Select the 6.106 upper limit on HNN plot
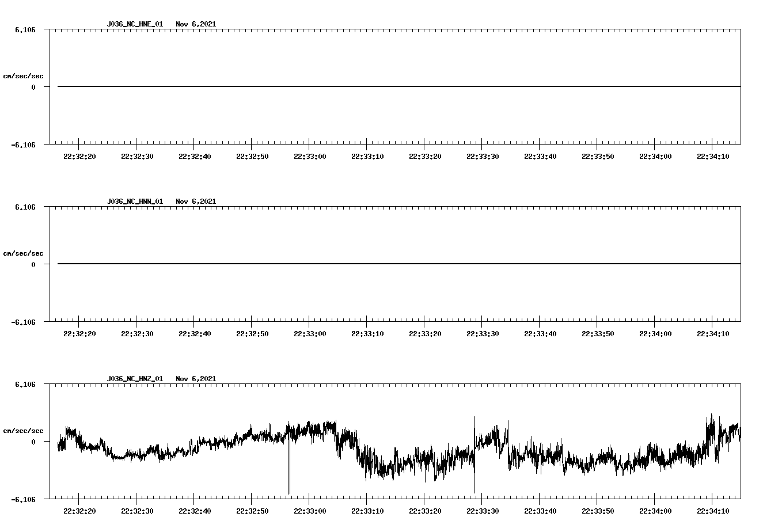The height and width of the screenshot is (532, 782). point(25,207)
